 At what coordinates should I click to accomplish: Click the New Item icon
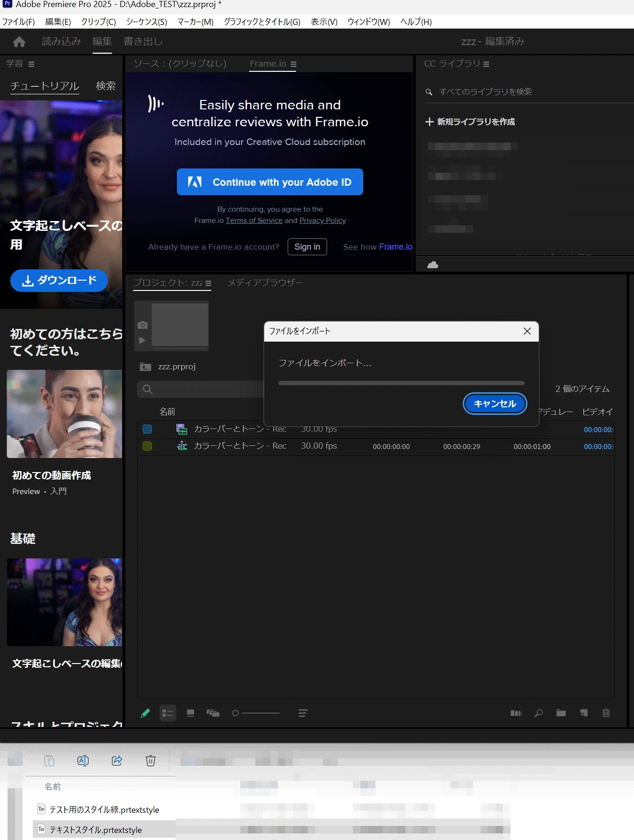pyautogui.click(x=584, y=713)
